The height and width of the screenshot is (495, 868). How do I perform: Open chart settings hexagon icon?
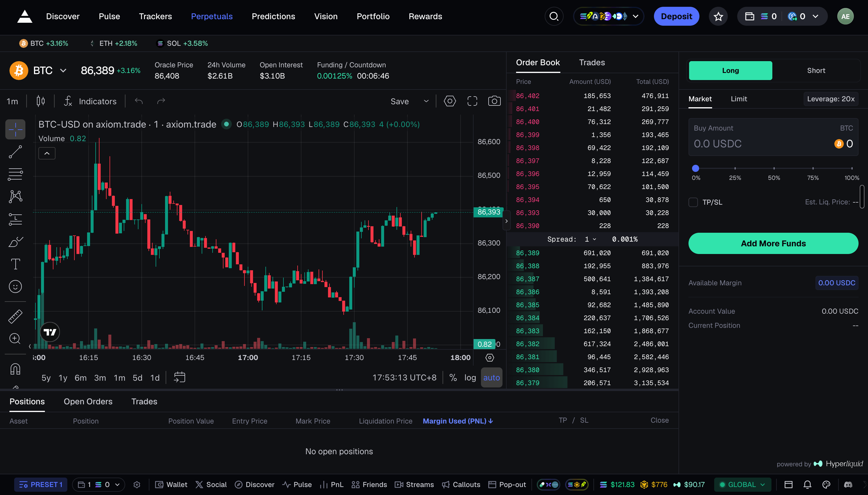tap(450, 101)
